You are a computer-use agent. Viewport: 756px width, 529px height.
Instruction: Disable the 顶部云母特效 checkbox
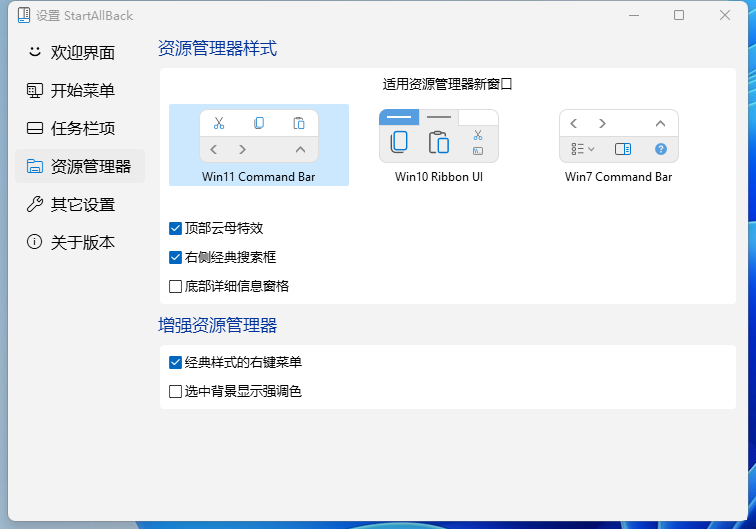pyautogui.click(x=175, y=228)
